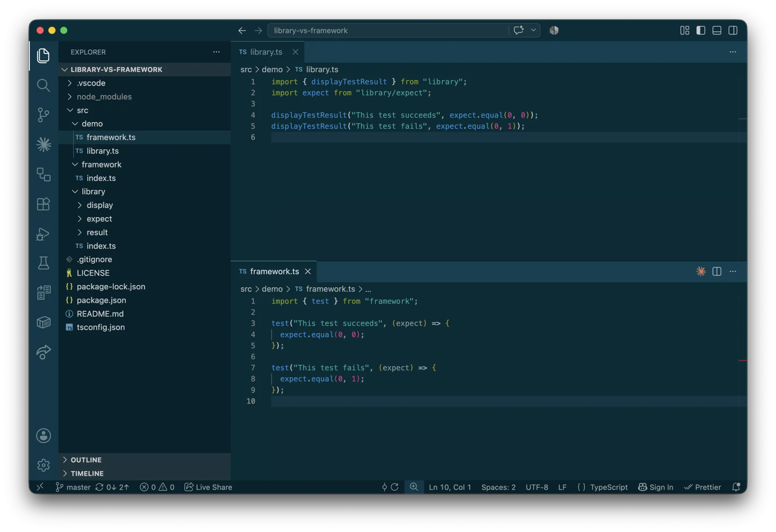Go forward using the right arrow

[x=258, y=30]
